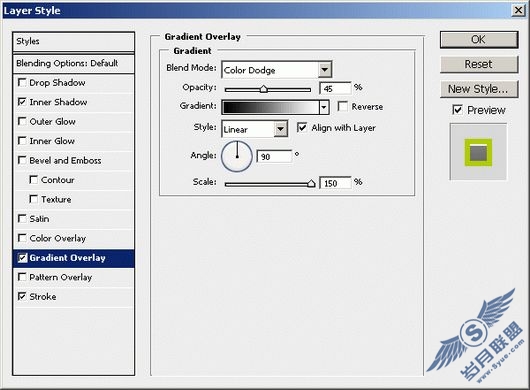The height and width of the screenshot is (390, 530).
Task: Select the Color Overlay label entry
Action: [x=57, y=238]
